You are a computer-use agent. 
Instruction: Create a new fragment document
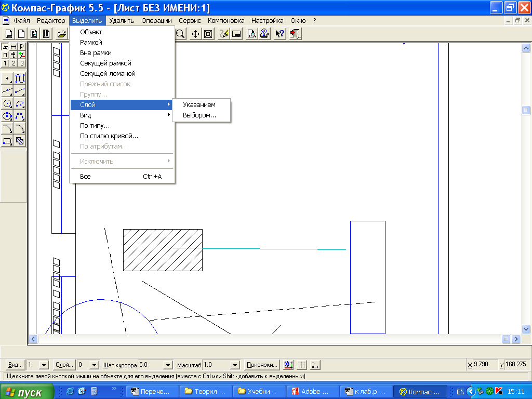tap(21, 34)
